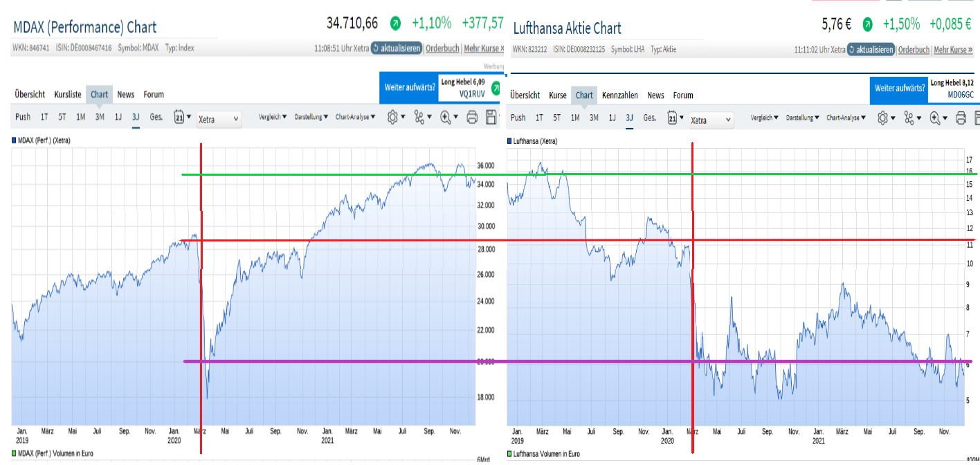Print the Lufthansa chart via its printer icon
This screenshot has width=980, height=465.
point(960,118)
